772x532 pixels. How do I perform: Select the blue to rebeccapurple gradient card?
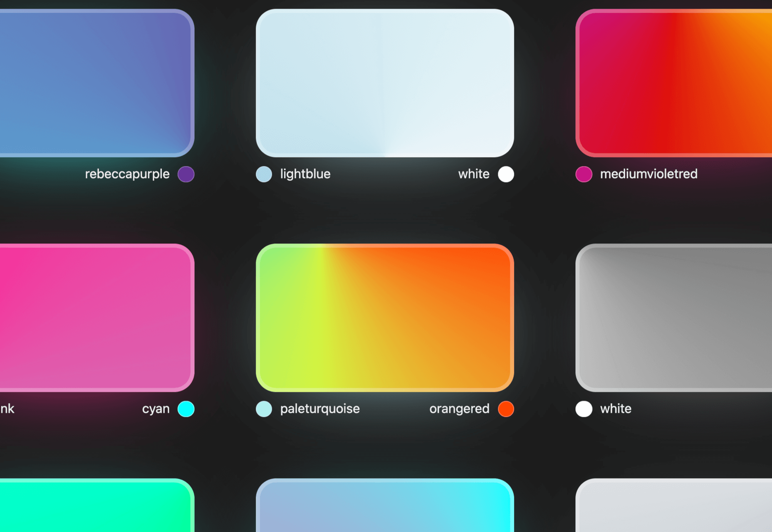96,83
